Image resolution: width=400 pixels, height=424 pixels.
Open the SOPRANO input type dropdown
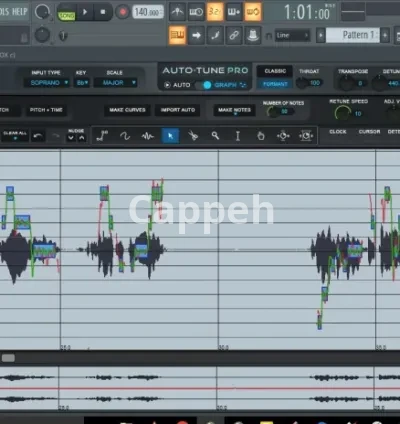click(46, 83)
